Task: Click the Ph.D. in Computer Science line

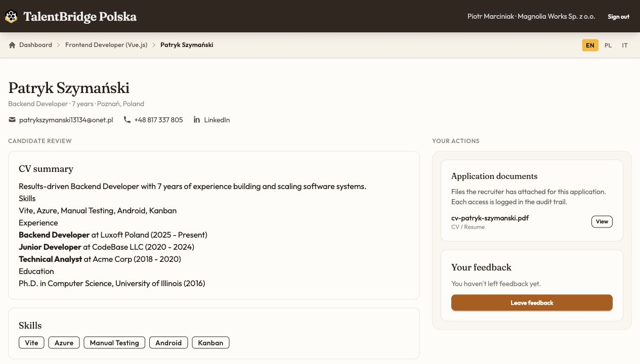Action: pyautogui.click(x=112, y=283)
